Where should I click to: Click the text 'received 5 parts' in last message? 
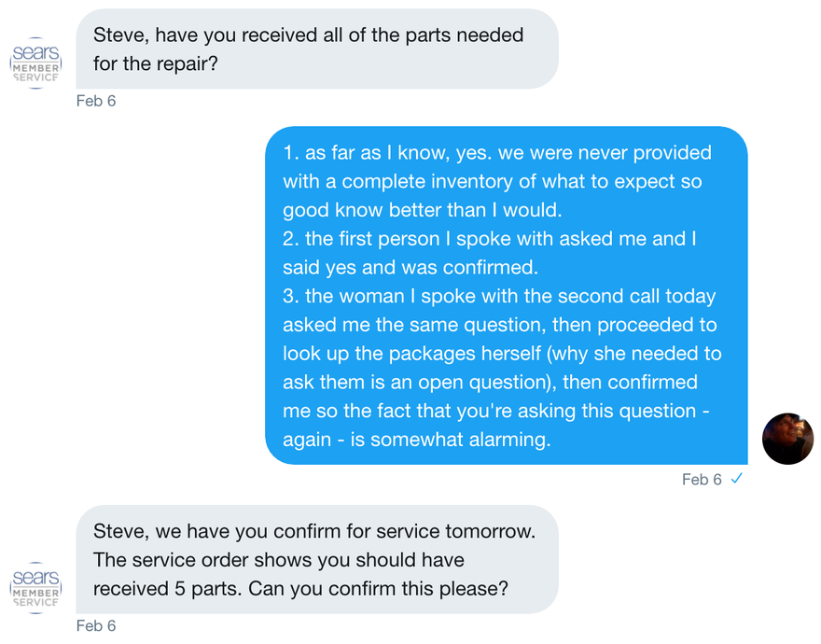coord(167,588)
